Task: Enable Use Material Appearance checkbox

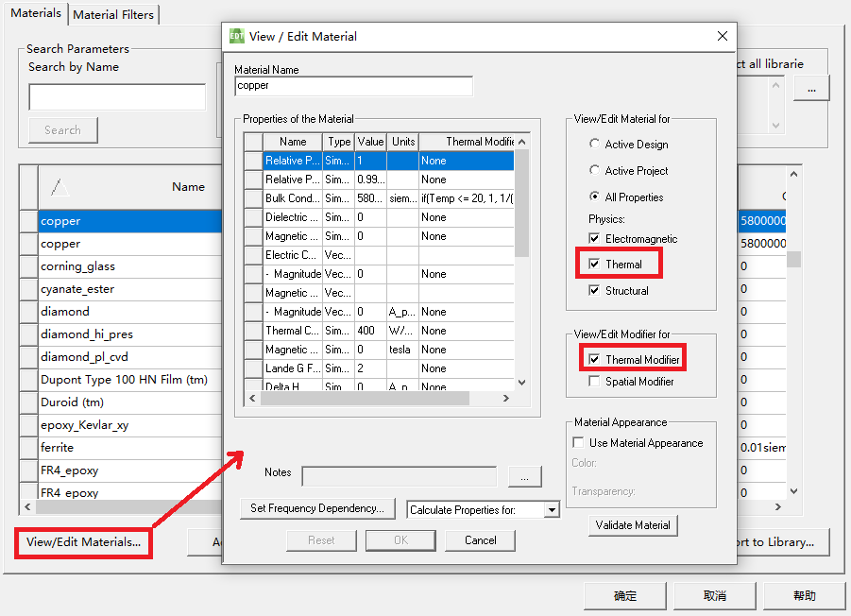Action: coord(578,443)
